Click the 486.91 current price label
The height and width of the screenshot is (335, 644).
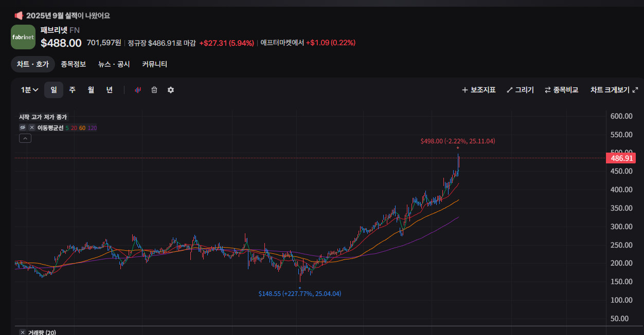pos(621,158)
